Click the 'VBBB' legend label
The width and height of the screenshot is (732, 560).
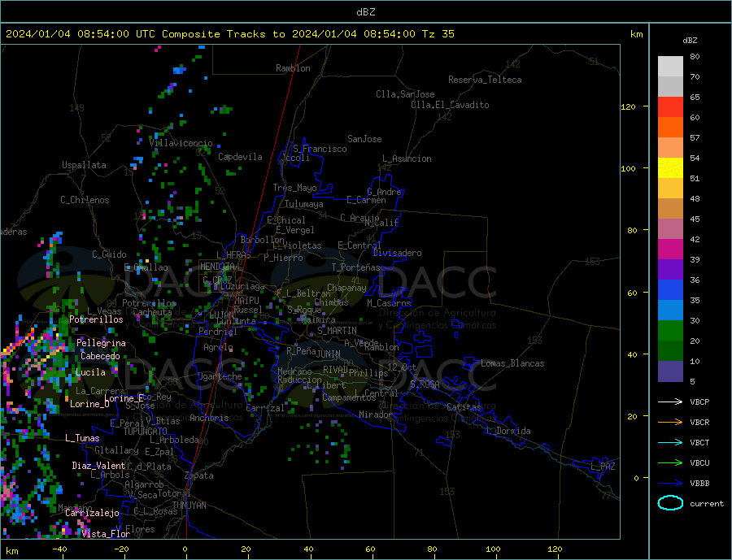pyautogui.click(x=699, y=484)
